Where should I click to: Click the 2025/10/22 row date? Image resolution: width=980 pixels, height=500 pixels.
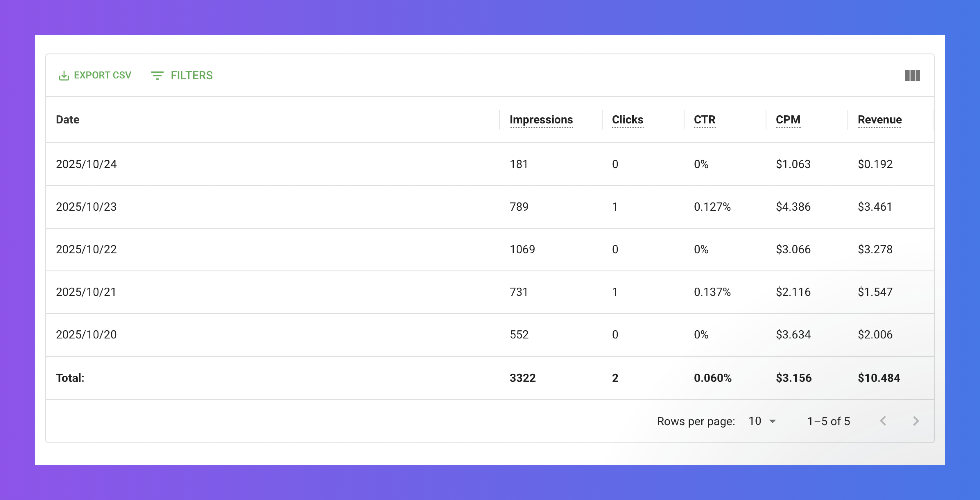pos(86,249)
